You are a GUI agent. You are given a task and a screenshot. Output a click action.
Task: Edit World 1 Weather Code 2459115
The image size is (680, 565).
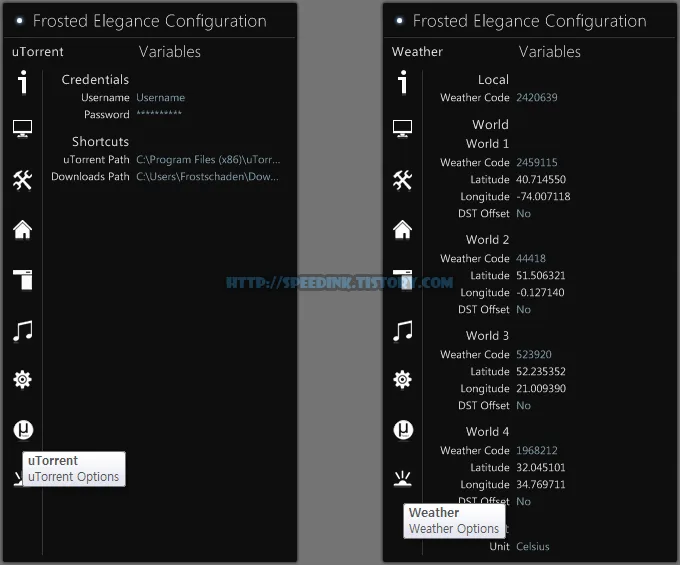536,163
